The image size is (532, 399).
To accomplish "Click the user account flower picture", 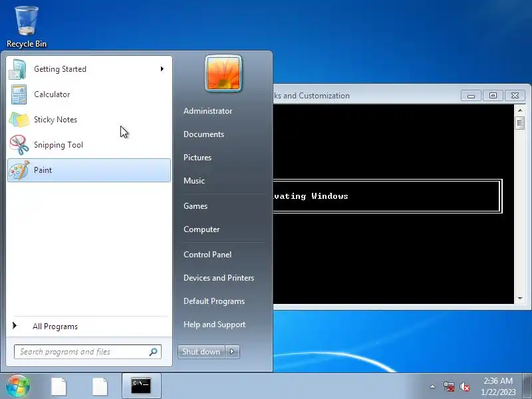I will 223,73.
